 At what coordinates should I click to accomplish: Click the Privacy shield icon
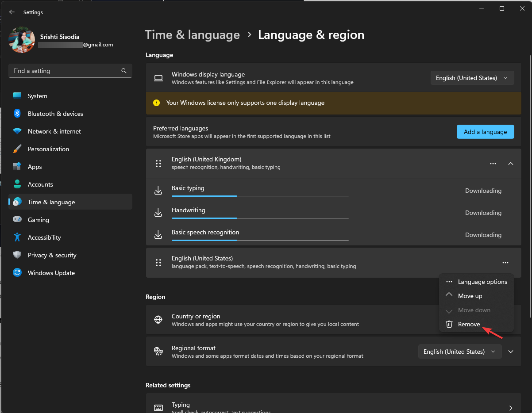(x=17, y=255)
